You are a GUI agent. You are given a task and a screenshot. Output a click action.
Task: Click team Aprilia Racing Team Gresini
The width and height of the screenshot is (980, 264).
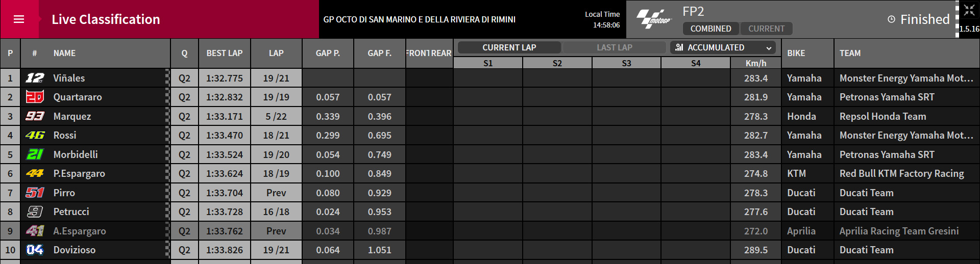click(899, 231)
